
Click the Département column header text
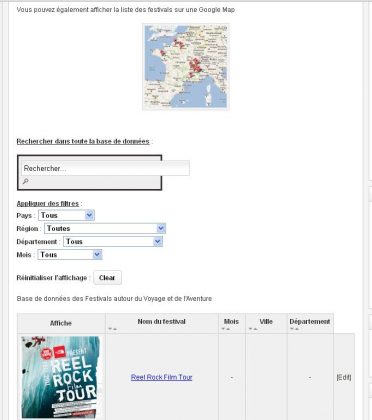tap(310, 322)
